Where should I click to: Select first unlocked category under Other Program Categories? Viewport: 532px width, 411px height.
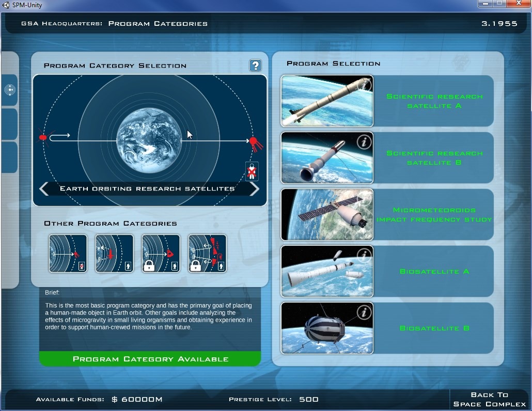point(68,253)
